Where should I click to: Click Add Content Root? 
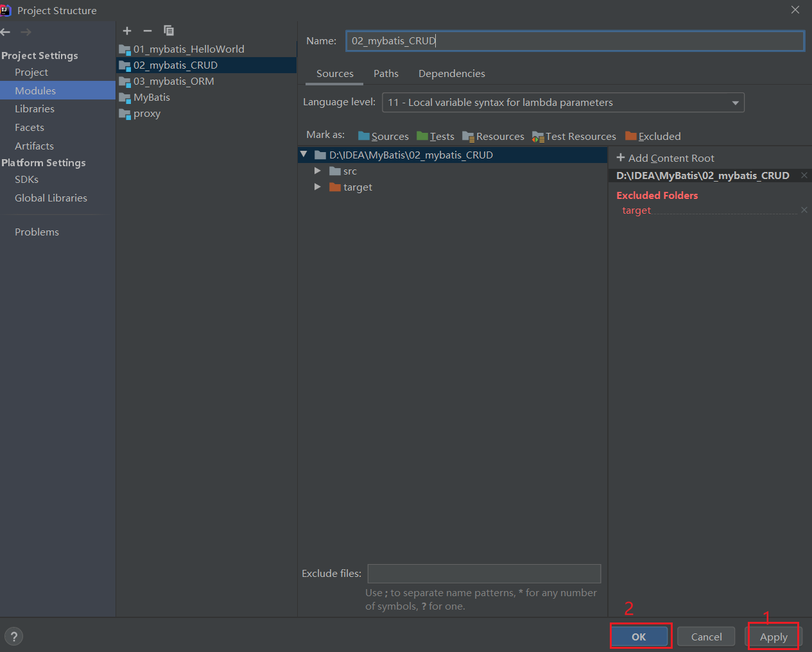665,158
